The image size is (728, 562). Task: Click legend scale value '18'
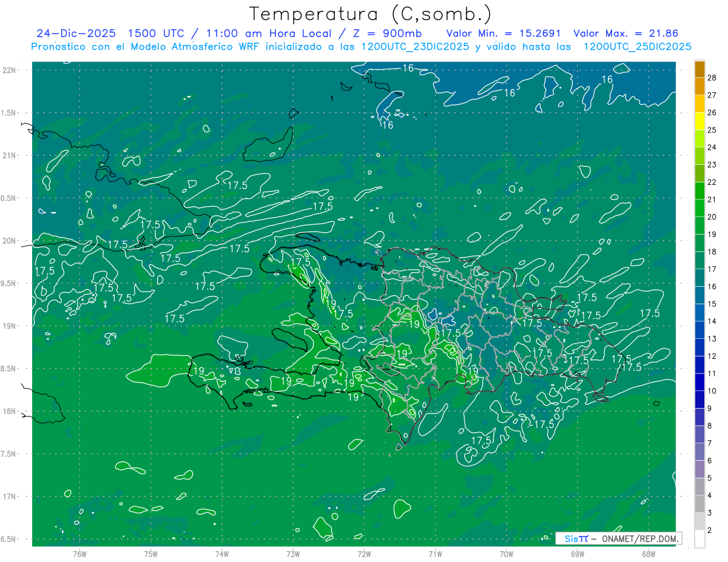tap(712, 252)
